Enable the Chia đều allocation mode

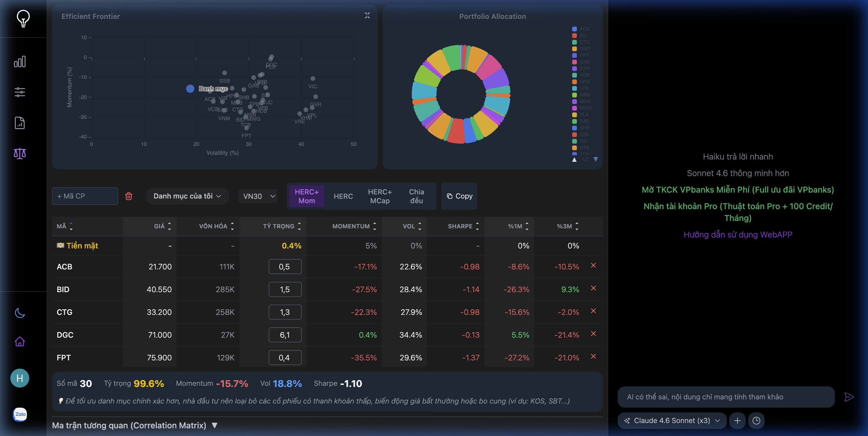[416, 196]
